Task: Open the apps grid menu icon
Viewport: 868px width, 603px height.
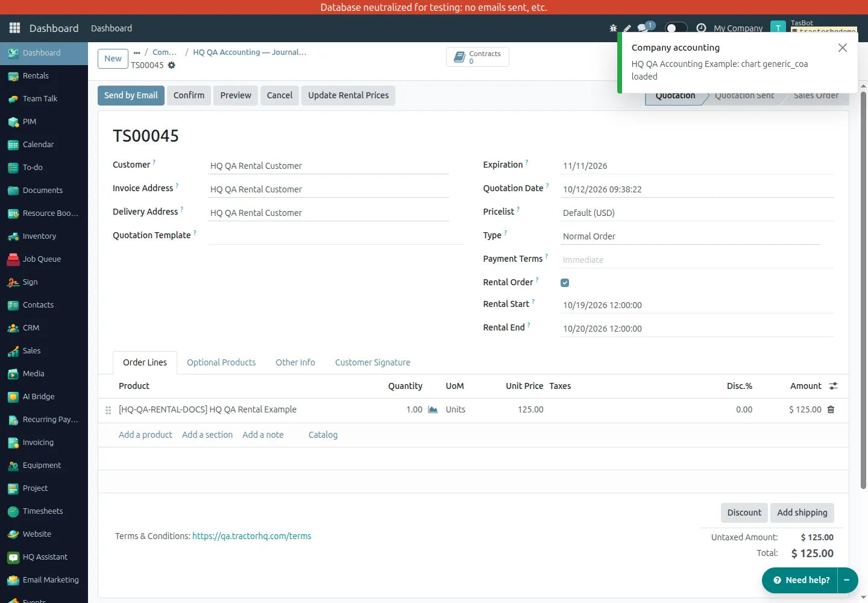Action: 15,28
